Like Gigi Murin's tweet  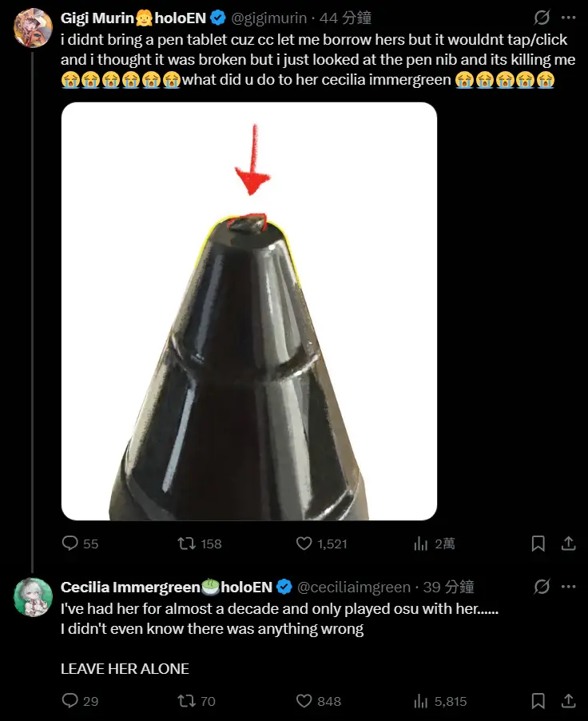(x=304, y=544)
